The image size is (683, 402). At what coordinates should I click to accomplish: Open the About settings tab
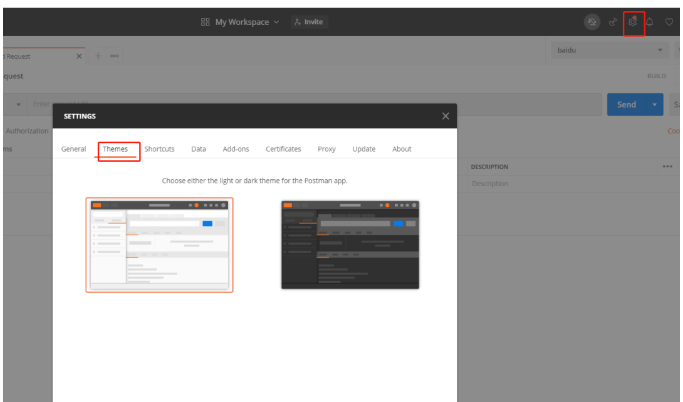pos(402,149)
